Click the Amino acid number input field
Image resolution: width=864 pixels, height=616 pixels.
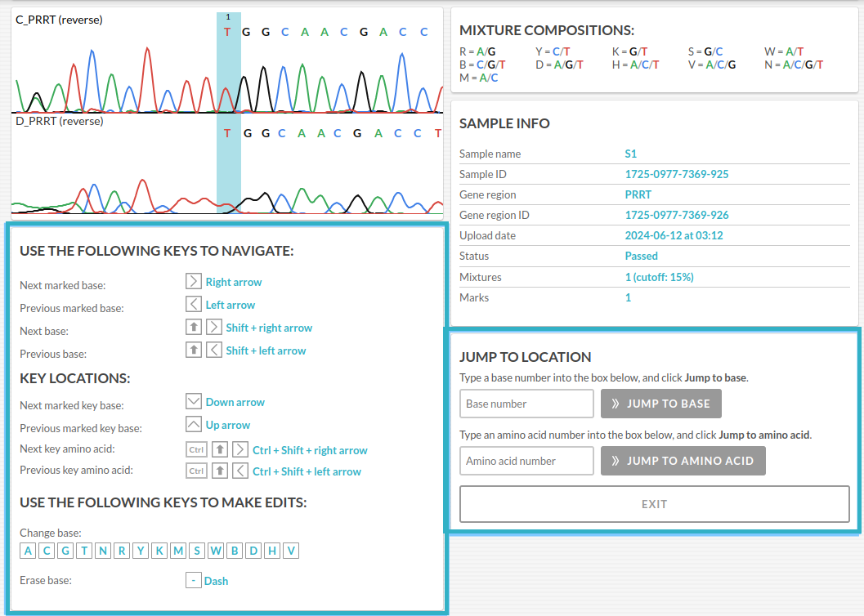coord(526,461)
